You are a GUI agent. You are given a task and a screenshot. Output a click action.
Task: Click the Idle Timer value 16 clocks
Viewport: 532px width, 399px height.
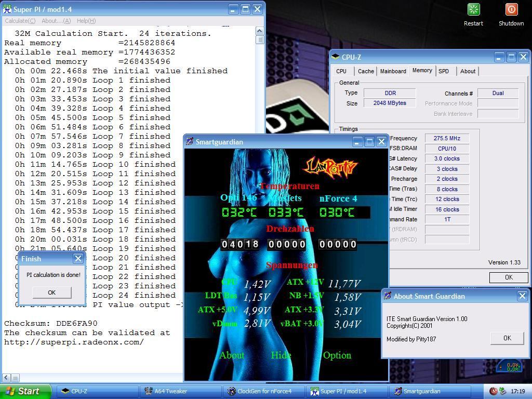pyautogui.click(x=447, y=209)
